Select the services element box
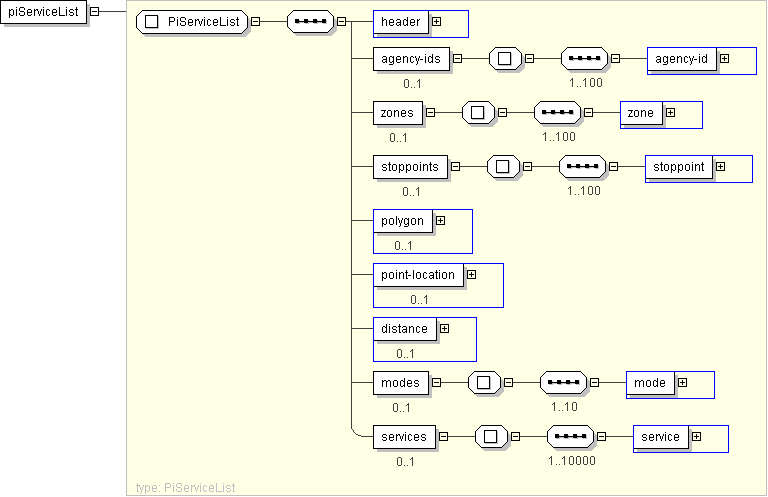This screenshot has width=768, height=497. point(404,437)
